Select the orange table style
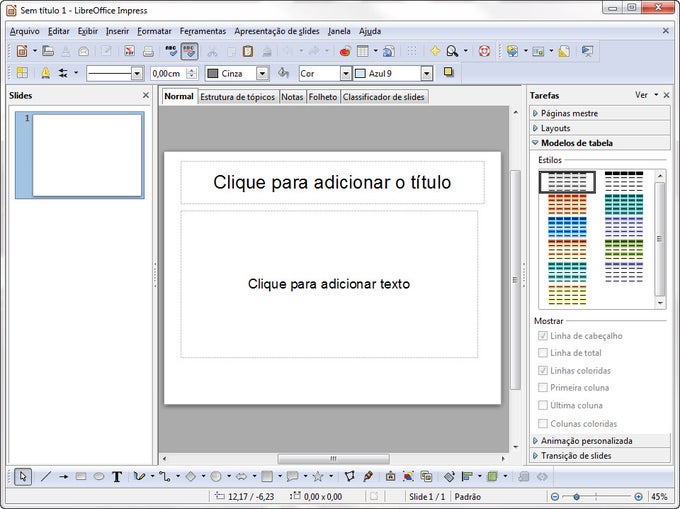The width and height of the screenshot is (680, 509). point(567,204)
